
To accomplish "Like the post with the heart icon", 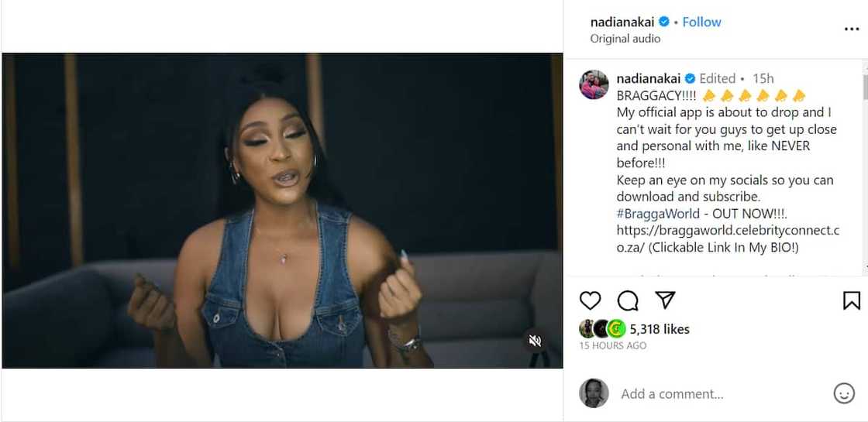I will tap(591, 300).
